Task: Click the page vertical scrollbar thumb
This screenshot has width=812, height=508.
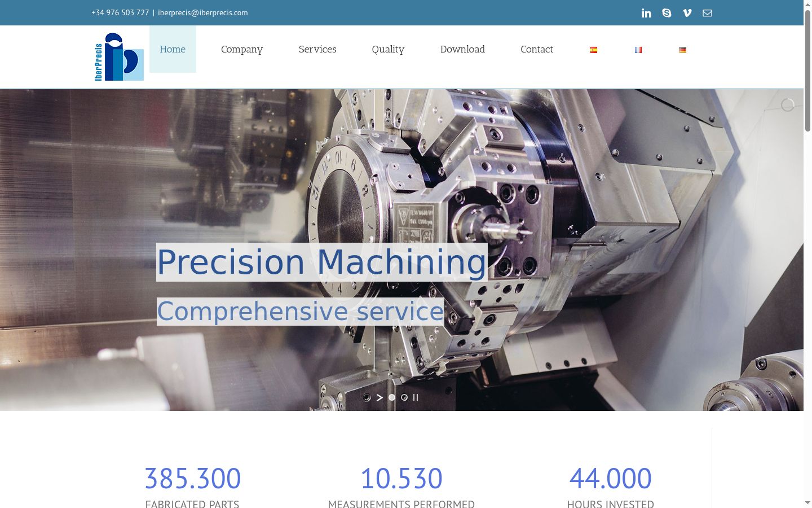Action: click(x=807, y=71)
